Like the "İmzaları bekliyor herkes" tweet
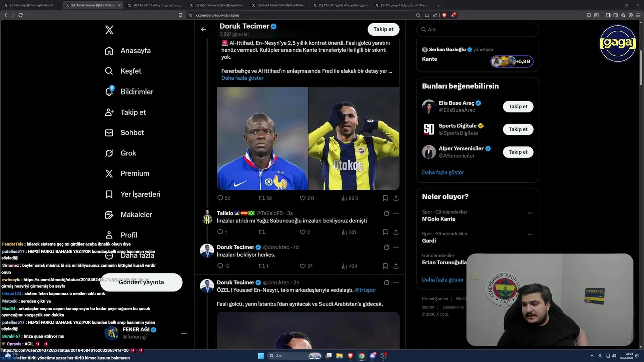Screen dimensions: 644x362 306,266
